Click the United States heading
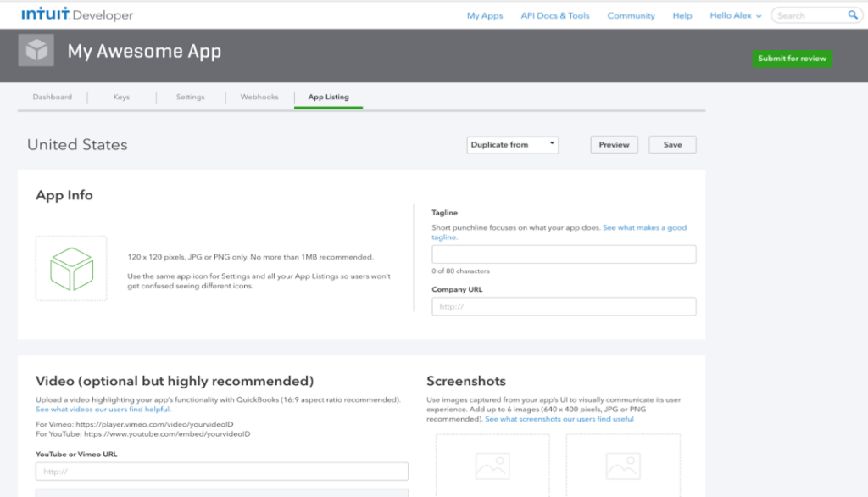Screen dimensions: 868x497 (x=77, y=145)
